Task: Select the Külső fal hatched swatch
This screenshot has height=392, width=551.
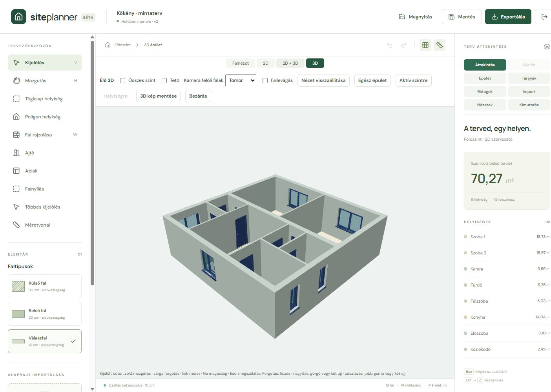Action: [18, 286]
